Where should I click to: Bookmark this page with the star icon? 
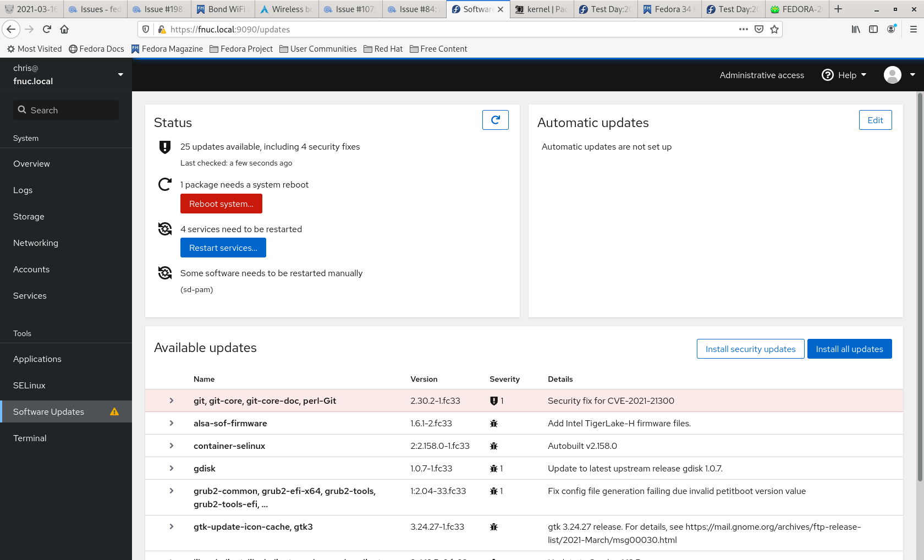pos(774,29)
